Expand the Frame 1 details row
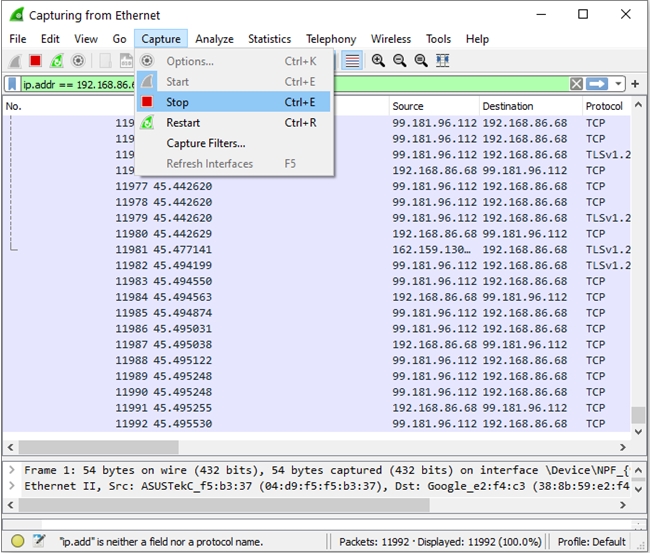The width and height of the screenshot is (650, 553). [x=11, y=470]
